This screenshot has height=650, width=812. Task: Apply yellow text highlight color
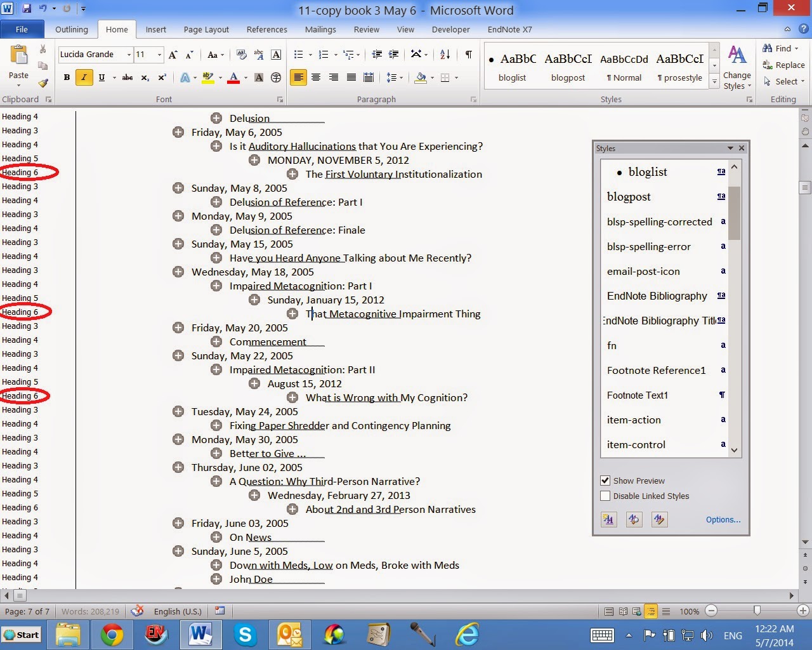pos(207,77)
